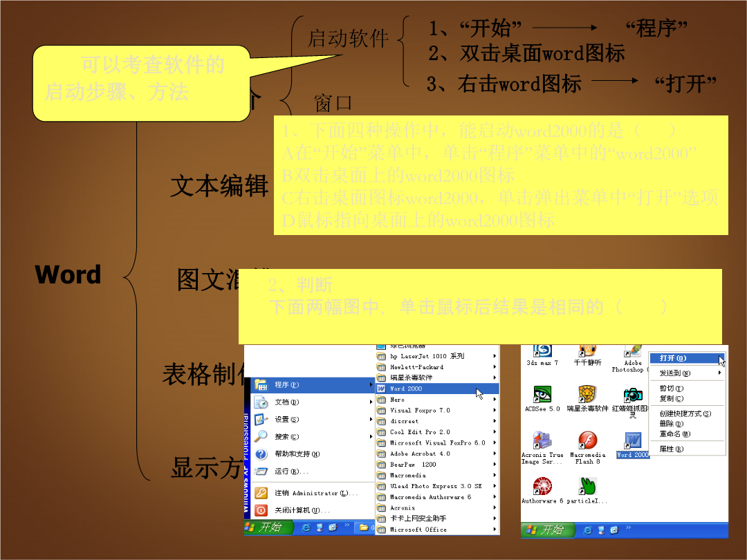
Task: Choose 重命名(M) in the context menu
Action: (687, 433)
